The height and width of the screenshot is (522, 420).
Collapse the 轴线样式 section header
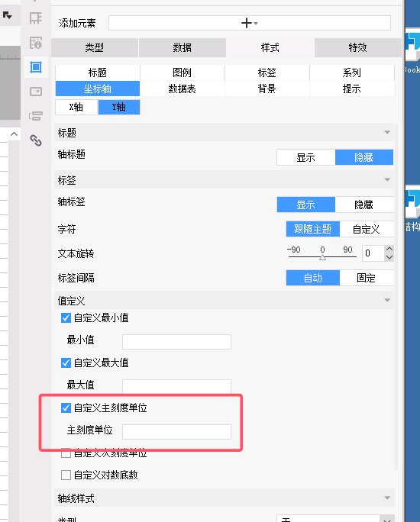coord(225,498)
